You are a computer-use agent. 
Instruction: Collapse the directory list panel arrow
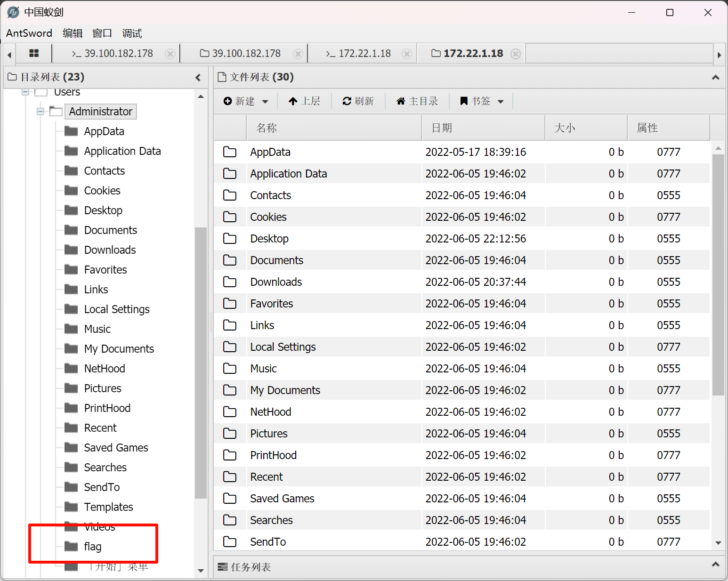click(198, 77)
